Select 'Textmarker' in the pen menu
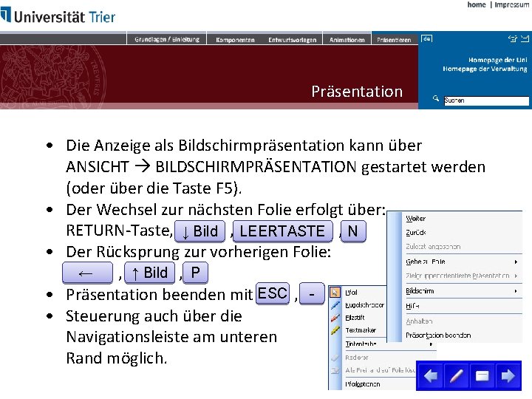The height and width of the screenshot is (399, 532). click(x=361, y=330)
